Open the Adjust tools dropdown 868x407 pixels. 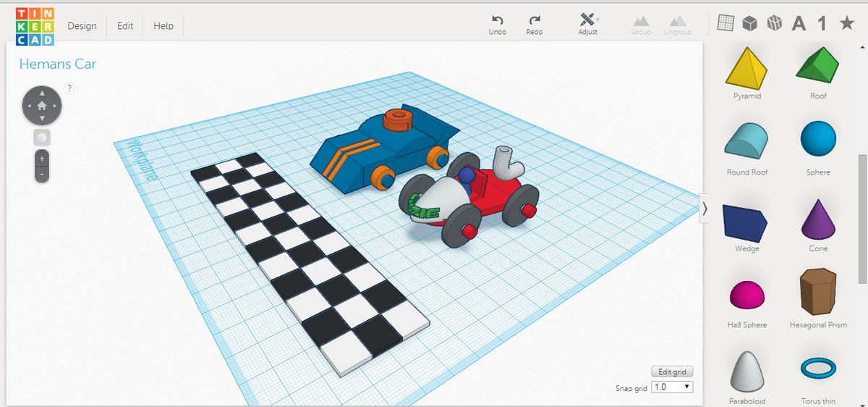point(588,25)
